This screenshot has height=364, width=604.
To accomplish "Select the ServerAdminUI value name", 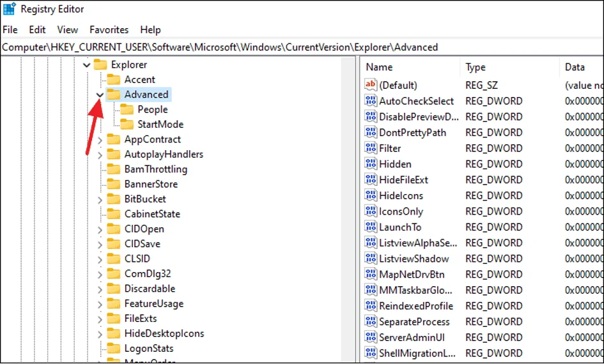I will 412,337.
